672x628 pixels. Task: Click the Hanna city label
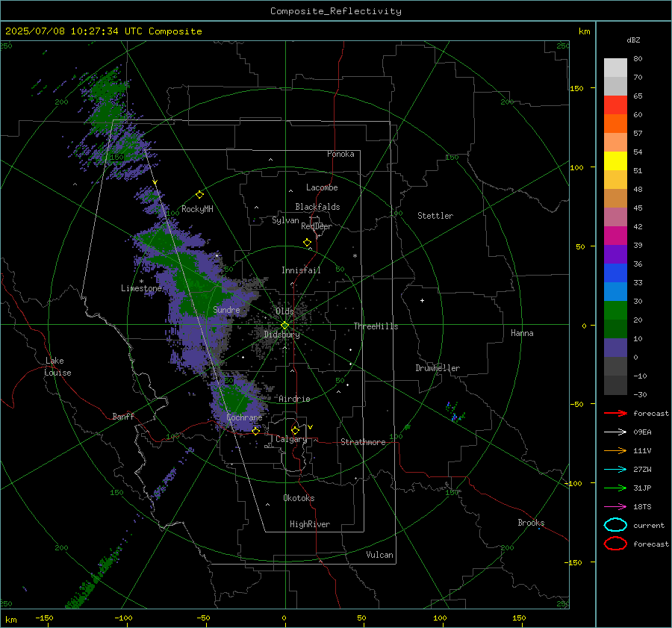tap(522, 333)
